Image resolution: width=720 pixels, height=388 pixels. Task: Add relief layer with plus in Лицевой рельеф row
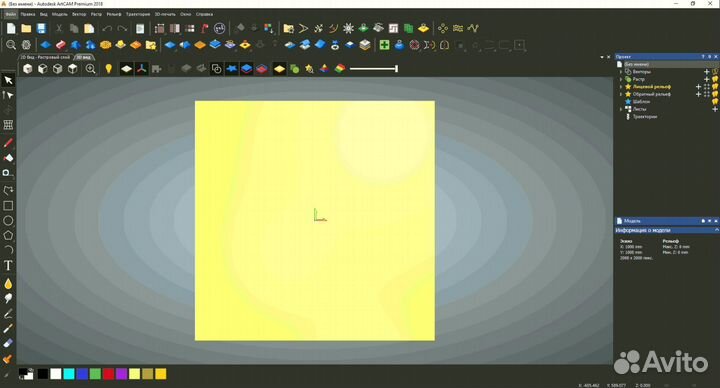click(x=698, y=86)
